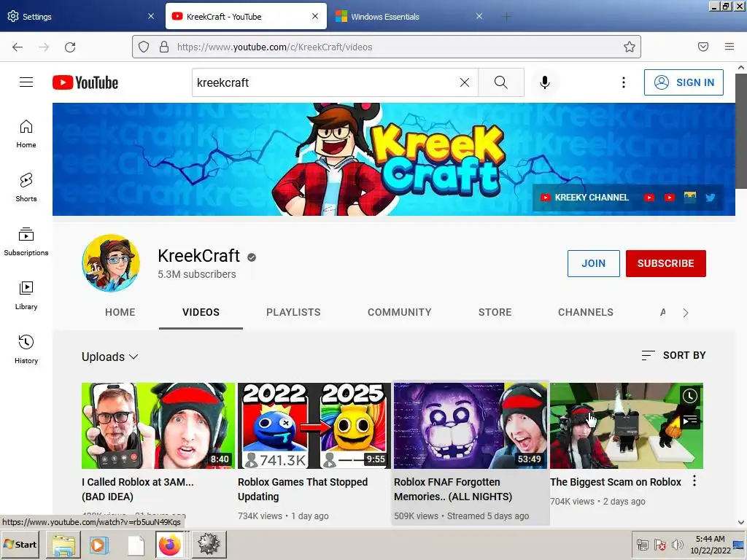Click the KreekCraft channel name text

click(198, 256)
